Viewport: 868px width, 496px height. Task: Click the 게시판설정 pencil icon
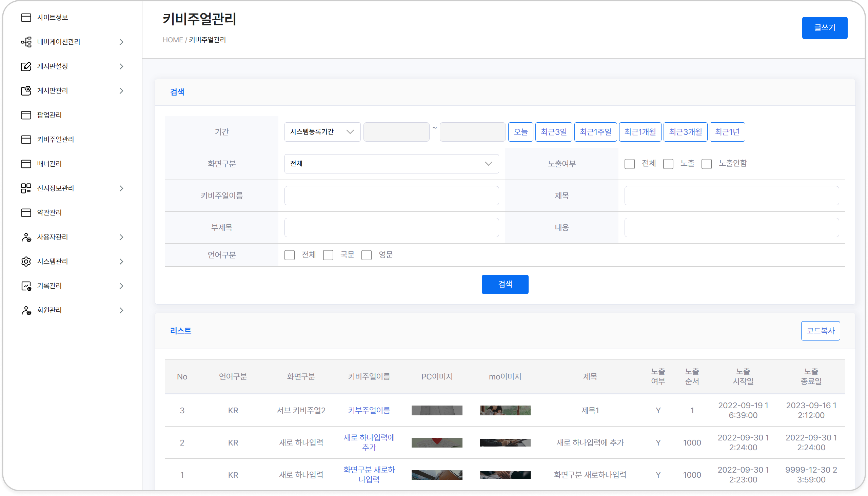point(26,66)
